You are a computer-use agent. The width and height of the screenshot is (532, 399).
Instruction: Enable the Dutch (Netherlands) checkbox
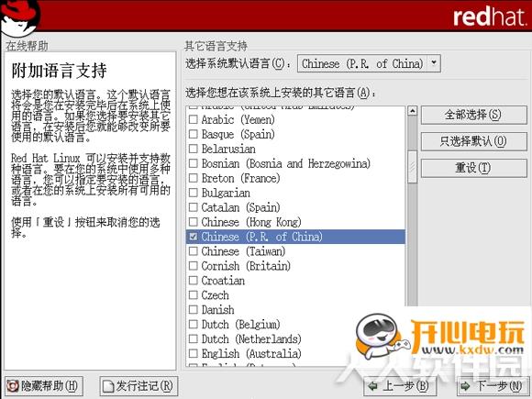coord(193,338)
